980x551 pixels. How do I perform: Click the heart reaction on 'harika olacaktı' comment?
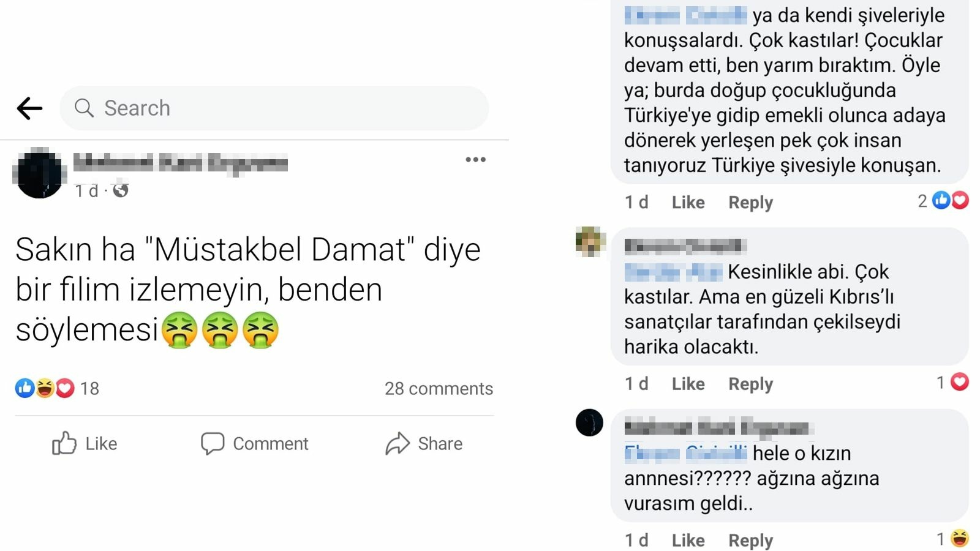(959, 382)
